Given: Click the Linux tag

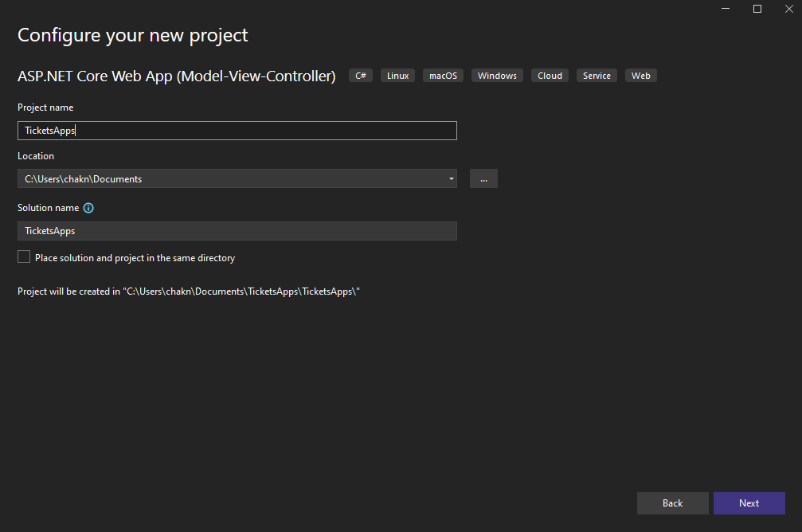Looking at the screenshot, I should pyautogui.click(x=398, y=76).
